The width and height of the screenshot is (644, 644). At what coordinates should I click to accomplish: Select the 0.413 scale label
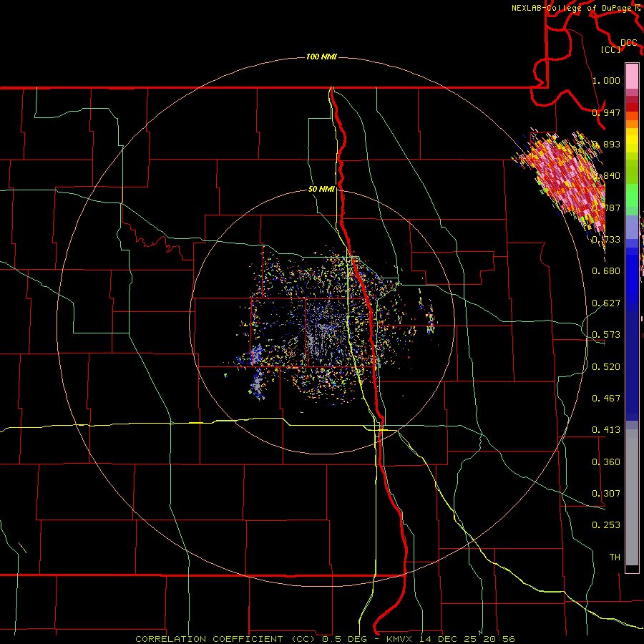tap(606, 429)
